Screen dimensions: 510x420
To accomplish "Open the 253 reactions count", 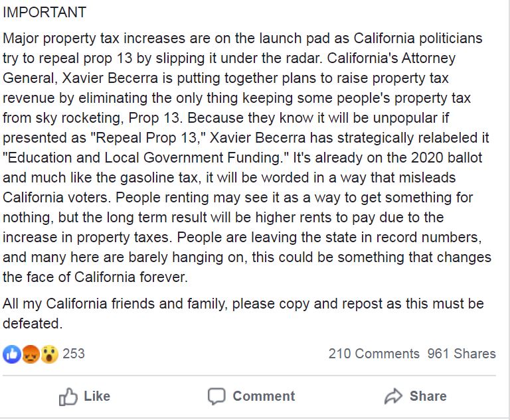I will (74, 354).
